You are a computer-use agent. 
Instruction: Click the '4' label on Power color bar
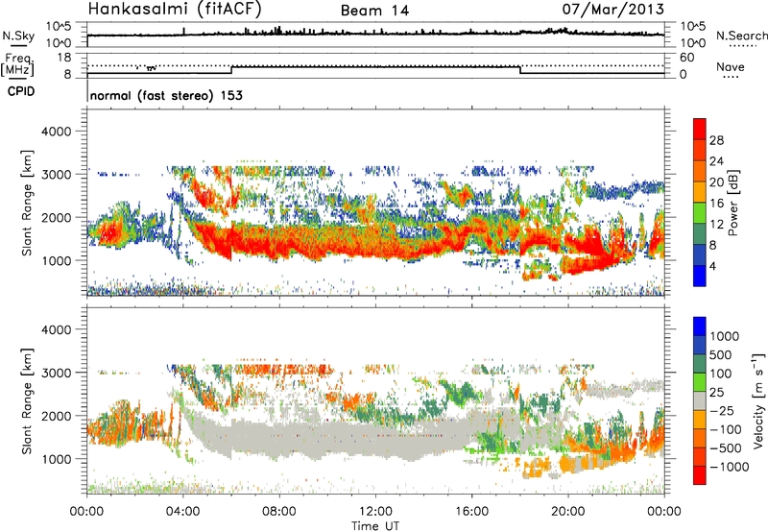coord(712,266)
